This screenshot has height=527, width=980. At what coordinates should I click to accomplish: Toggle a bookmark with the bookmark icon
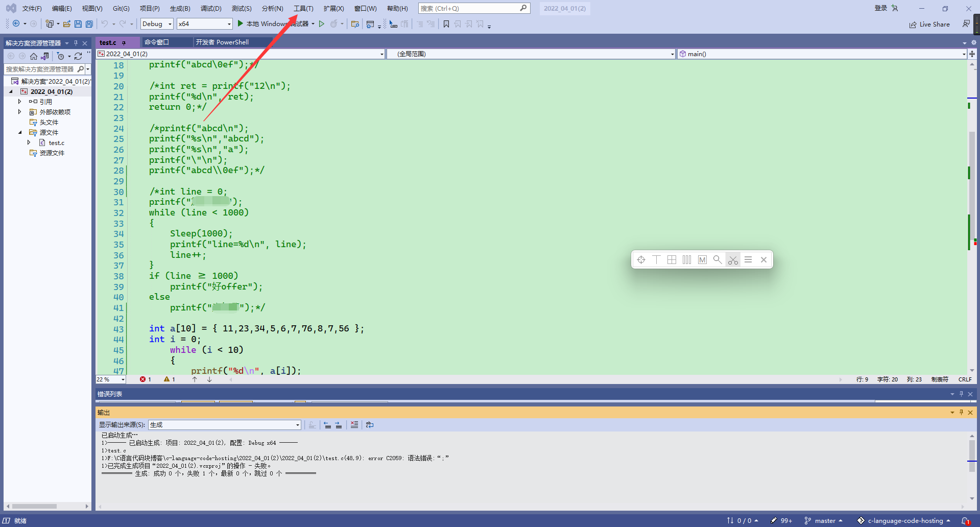(x=446, y=24)
